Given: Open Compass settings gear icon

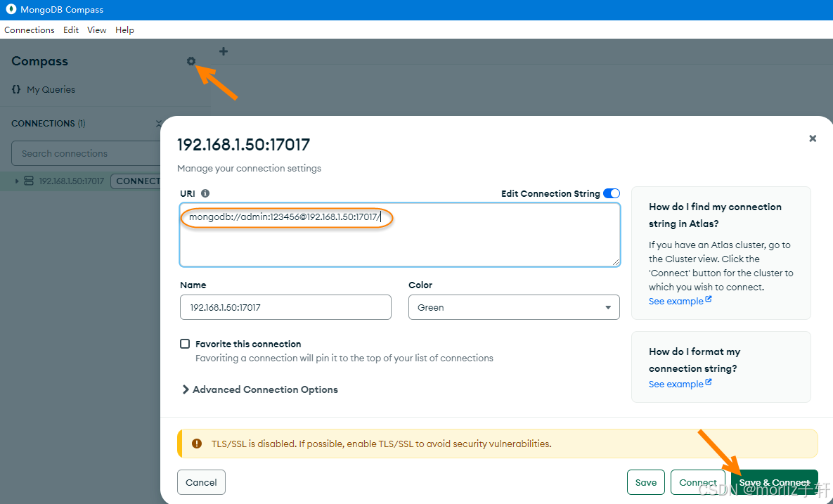Looking at the screenshot, I should click(191, 61).
